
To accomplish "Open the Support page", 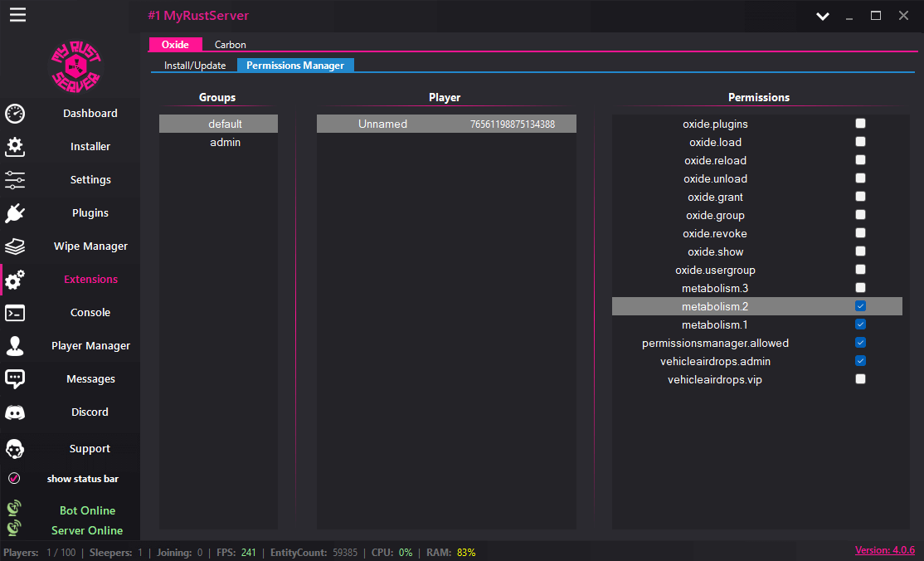I will (x=90, y=448).
